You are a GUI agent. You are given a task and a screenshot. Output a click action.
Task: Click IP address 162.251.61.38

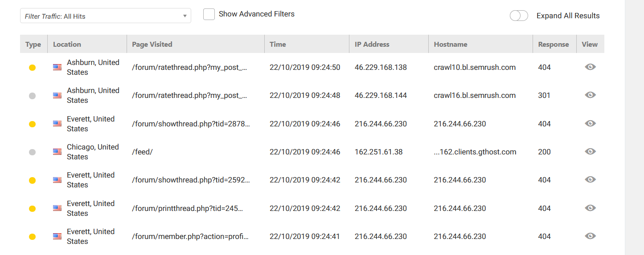(378, 152)
